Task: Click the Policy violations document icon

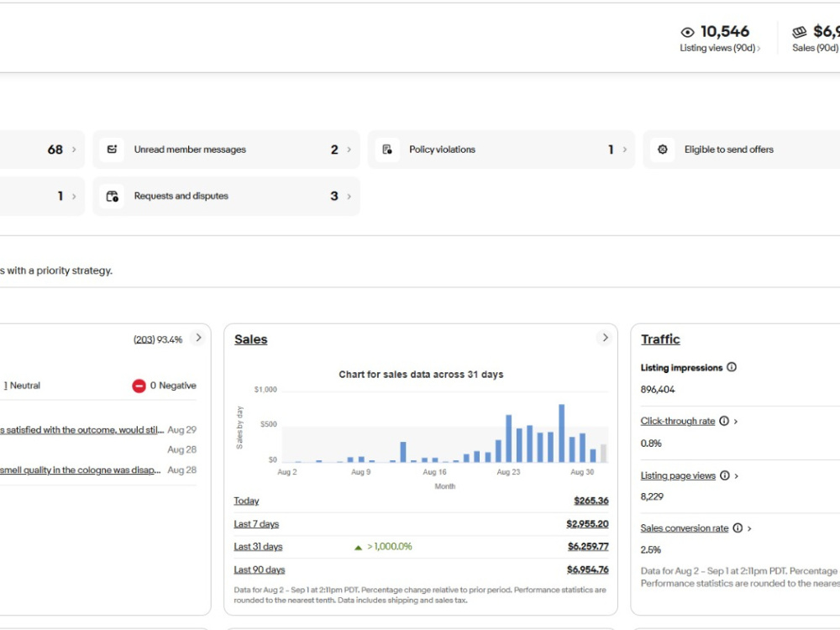Action: [x=387, y=150]
